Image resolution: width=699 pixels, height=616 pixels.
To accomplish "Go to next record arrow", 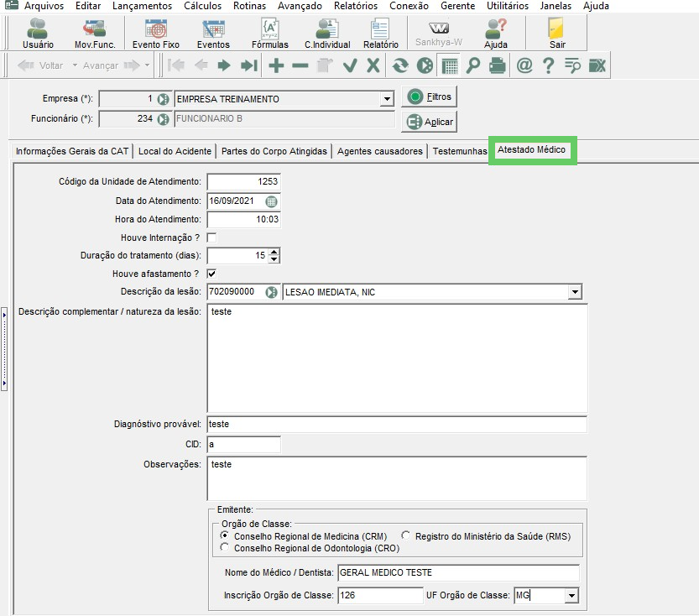I will pos(224,65).
